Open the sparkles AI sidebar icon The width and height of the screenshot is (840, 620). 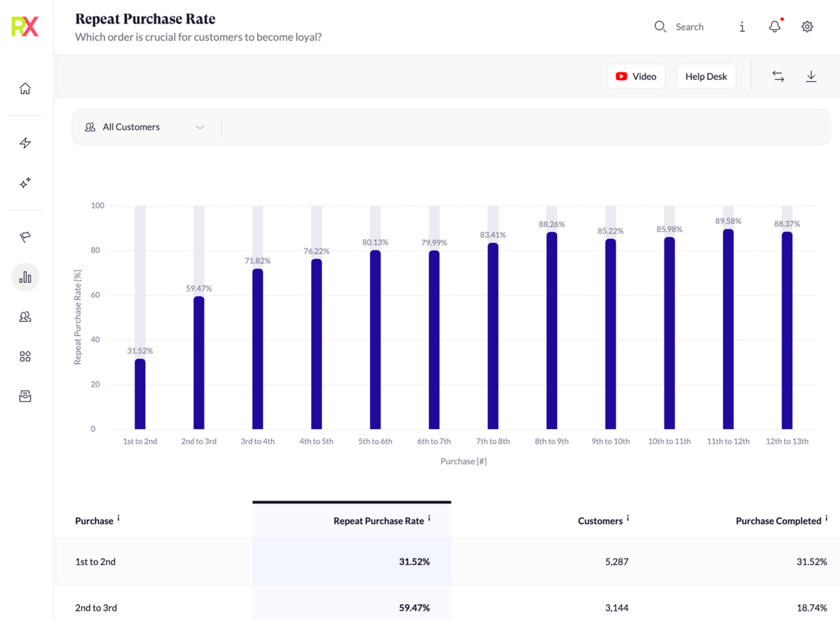pos(25,183)
